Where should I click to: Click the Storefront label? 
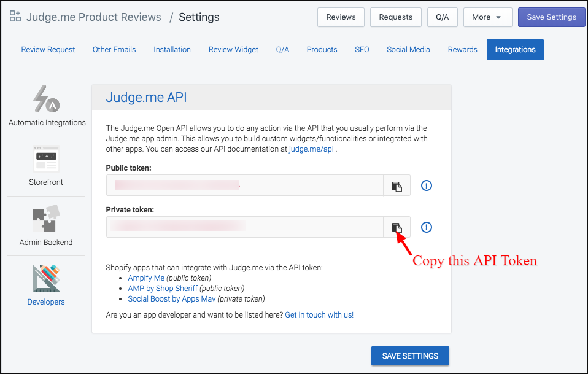(x=46, y=182)
